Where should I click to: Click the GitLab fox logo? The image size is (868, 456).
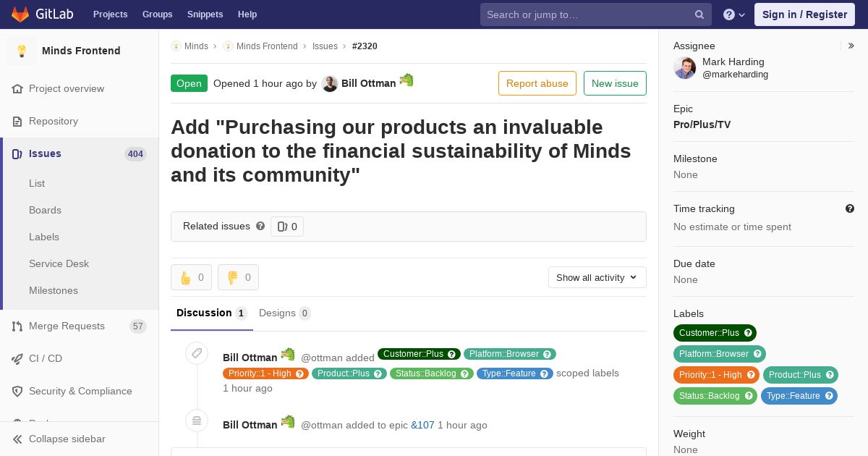(20, 14)
